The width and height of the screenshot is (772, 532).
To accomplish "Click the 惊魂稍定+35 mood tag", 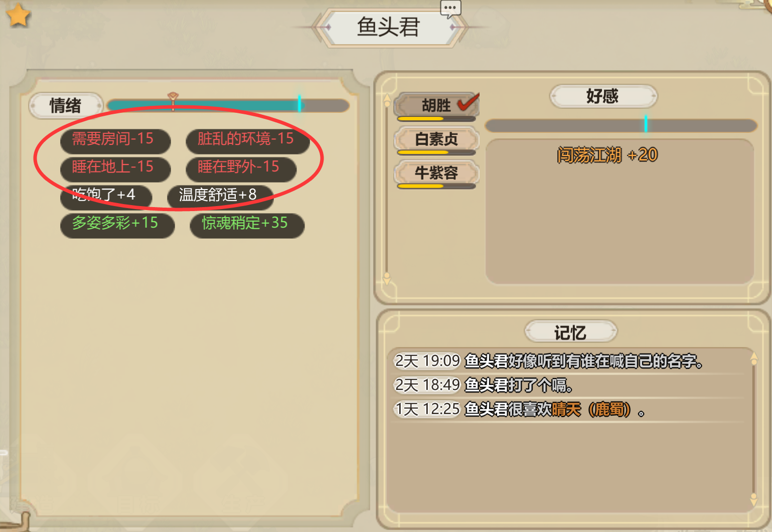I will click(247, 224).
